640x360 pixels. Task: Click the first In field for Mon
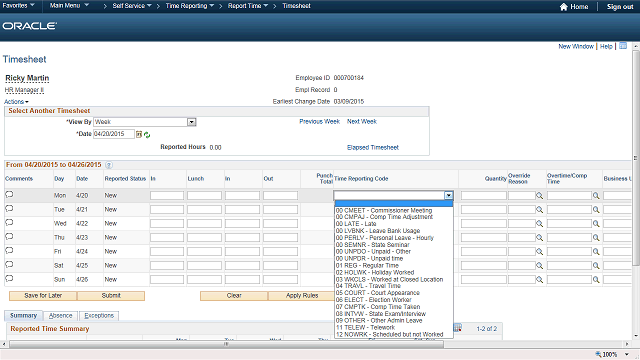tap(167, 196)
